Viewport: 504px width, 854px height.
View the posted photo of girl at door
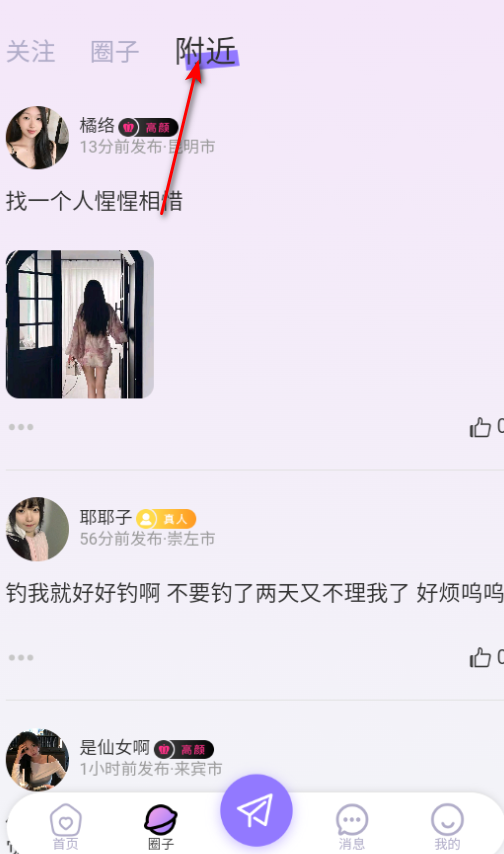pyautogui.click(x=80, y=324)
